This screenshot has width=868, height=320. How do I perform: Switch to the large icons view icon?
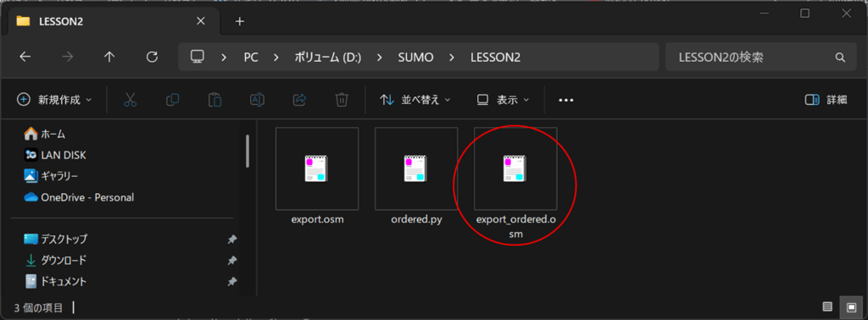(x=851, y=306)
